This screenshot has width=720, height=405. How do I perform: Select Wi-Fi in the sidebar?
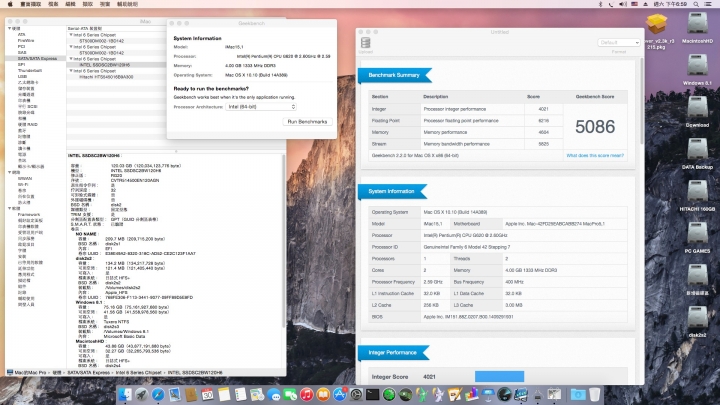[x=23, y=184]
